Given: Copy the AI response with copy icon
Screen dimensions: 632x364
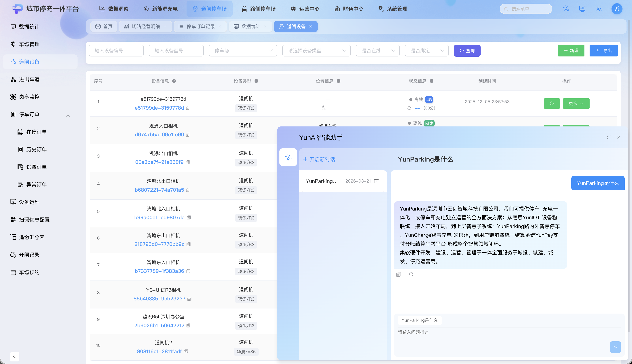Looking at the screenshot, I should click(398, 274).
